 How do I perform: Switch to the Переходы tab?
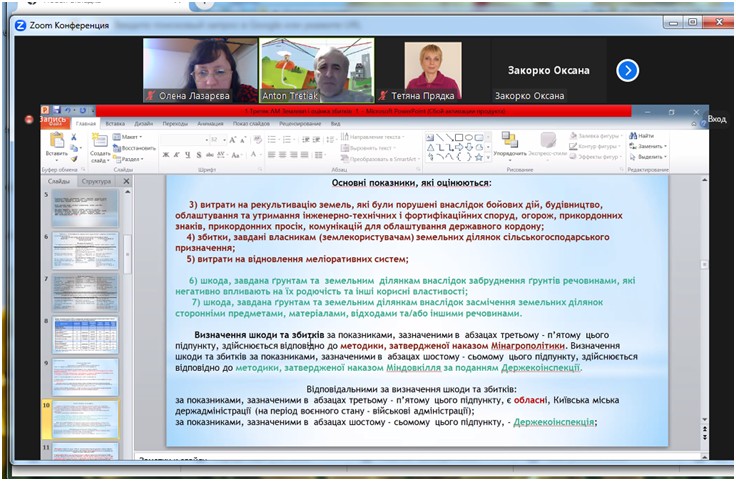tap(175, 123)
